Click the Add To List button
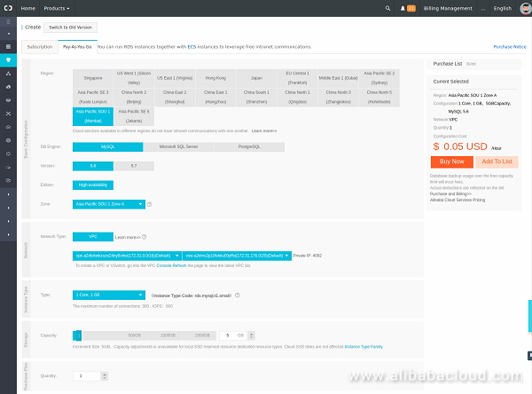532x394 pixels. [x=497, y=162]
